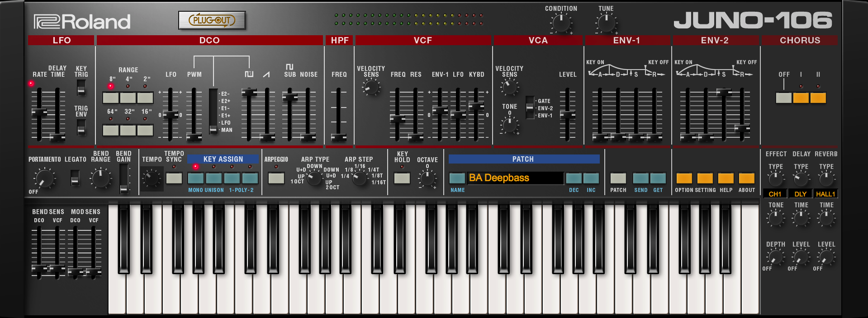Click the ENV-2 sustain (S) slider
Screen dimensions: 868x318
[724, 93]
